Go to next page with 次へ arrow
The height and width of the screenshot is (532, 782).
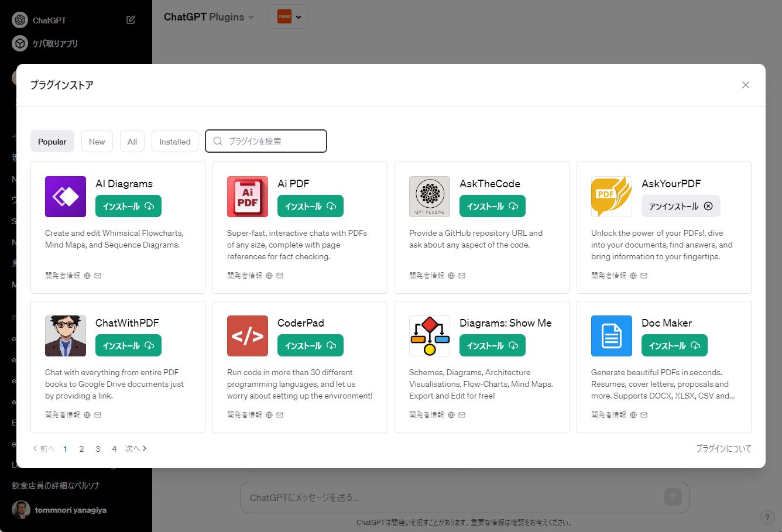click(x=136, y=449)
